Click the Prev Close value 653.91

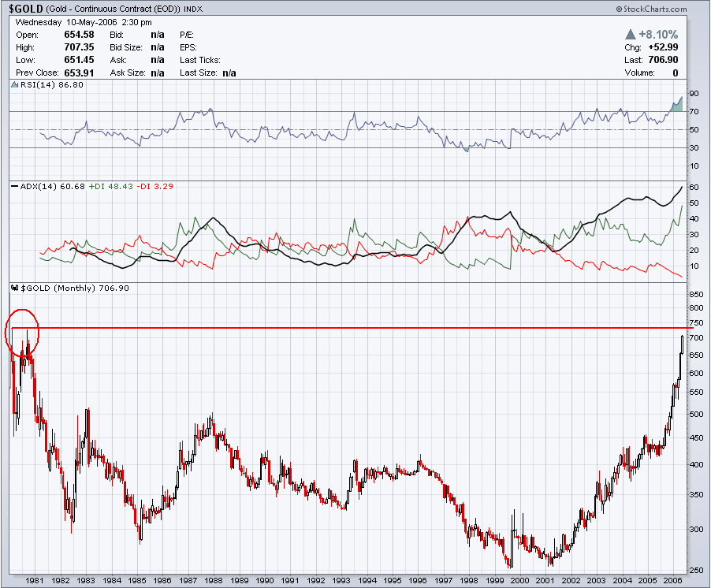79,73
